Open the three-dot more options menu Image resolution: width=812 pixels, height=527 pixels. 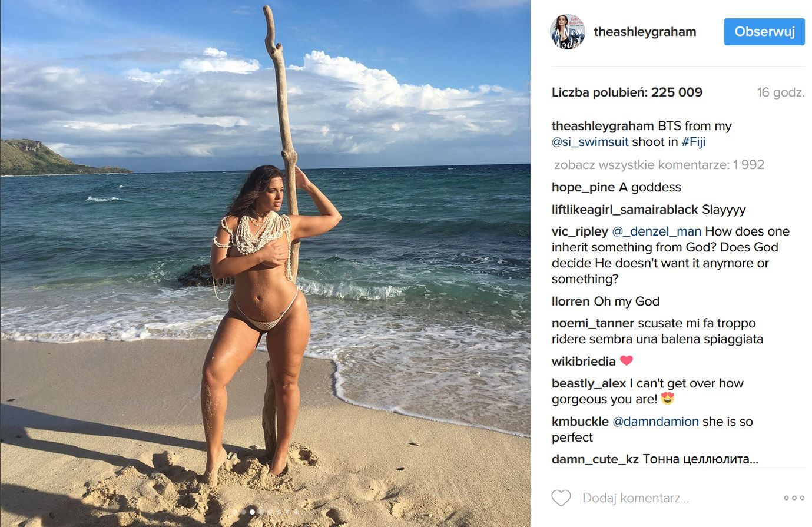point(794,498)
